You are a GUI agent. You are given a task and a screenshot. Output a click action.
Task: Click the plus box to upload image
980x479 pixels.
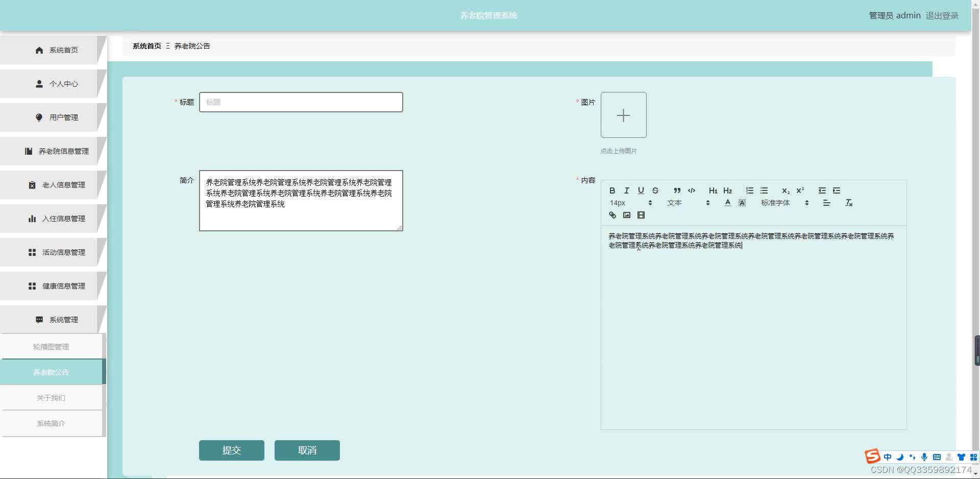coord(623,115)
